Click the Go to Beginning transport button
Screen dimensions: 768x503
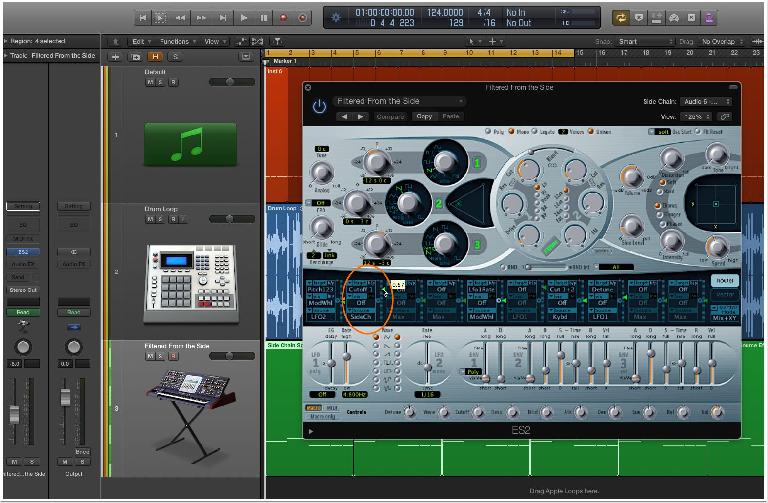[x=143, y=18]
